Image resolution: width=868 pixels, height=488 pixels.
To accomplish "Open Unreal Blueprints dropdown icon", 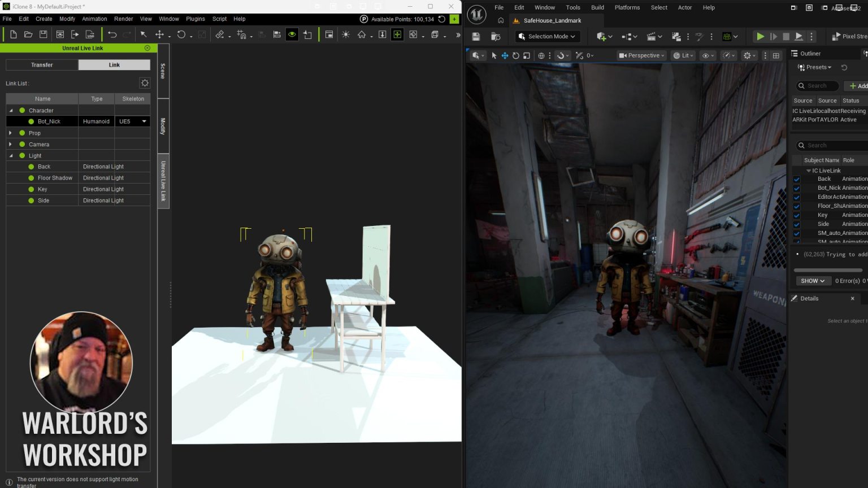I will click(x=629, y=37).
